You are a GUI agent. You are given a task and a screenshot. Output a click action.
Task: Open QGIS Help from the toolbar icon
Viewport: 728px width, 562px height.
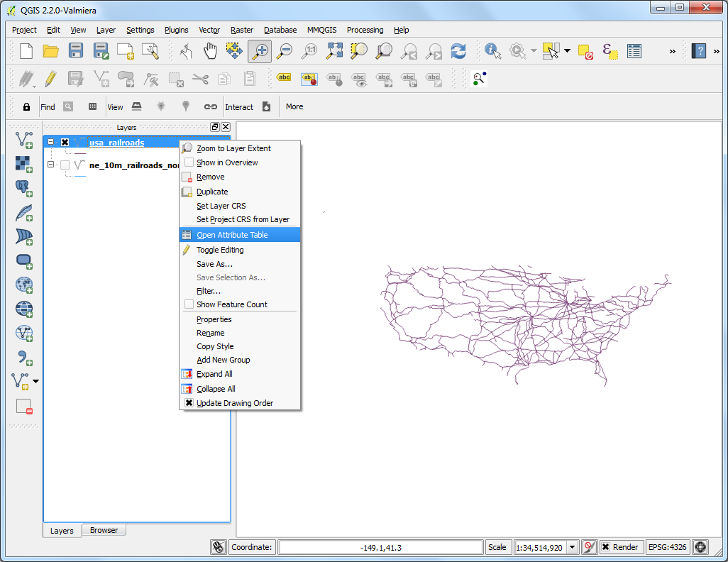699,51
